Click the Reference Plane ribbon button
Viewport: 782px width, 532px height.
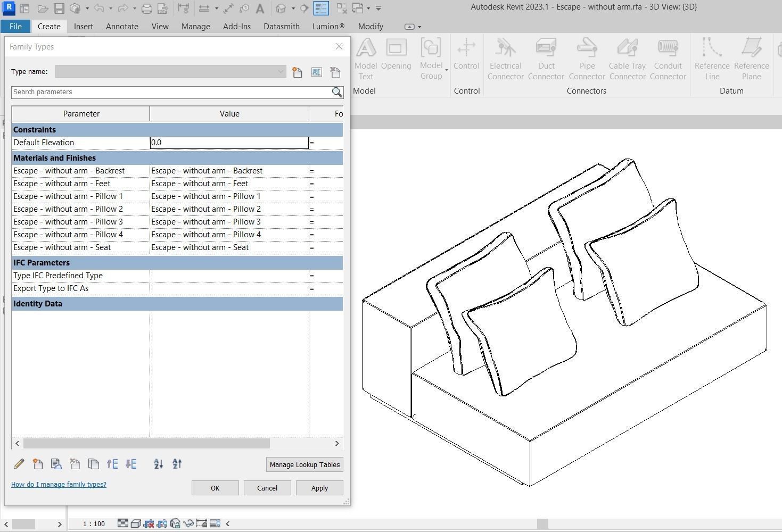tap(751, 59)
